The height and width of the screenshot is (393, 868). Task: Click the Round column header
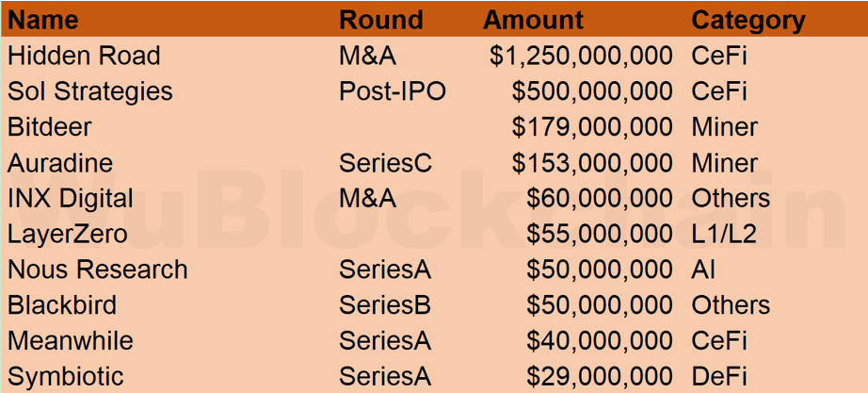(x=381, y=21)
